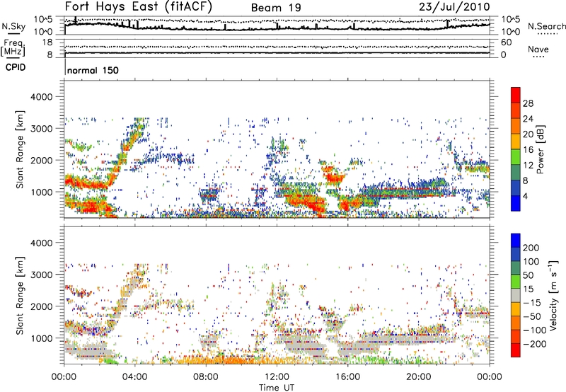Click the date "23/Jul/2010"

pyautogui.click(x=454, y=7)
